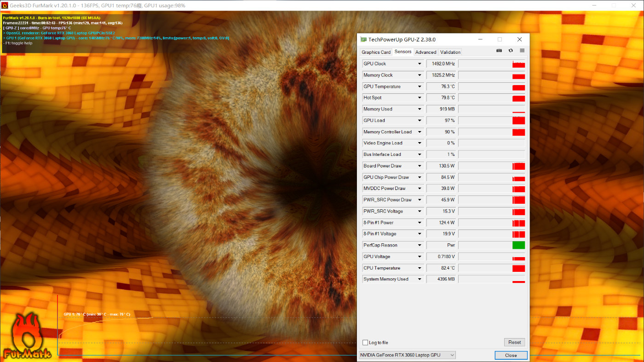The height and width of the screenshot is (362, 644).
Task: Click the GPU Temperature value 76.3 °C
Action: coord(441,86)
